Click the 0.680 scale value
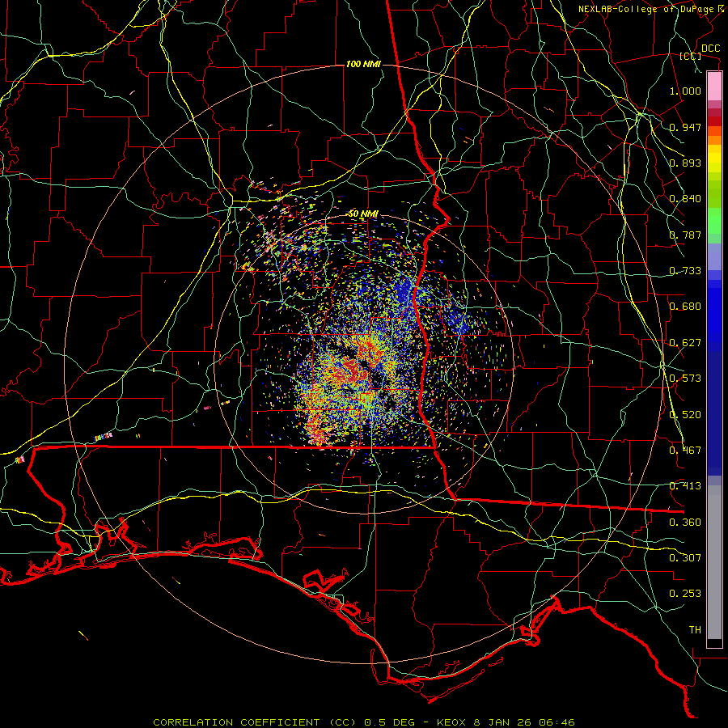 [x=685, y=307]
